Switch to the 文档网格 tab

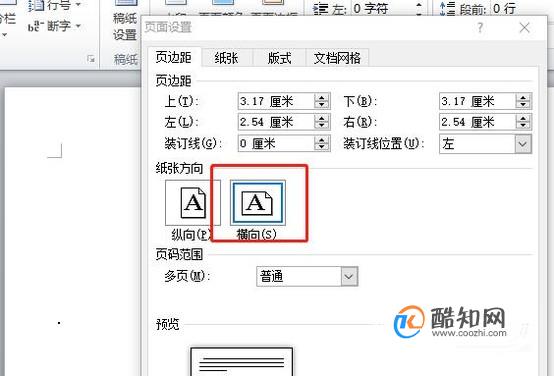pos(337,58)
